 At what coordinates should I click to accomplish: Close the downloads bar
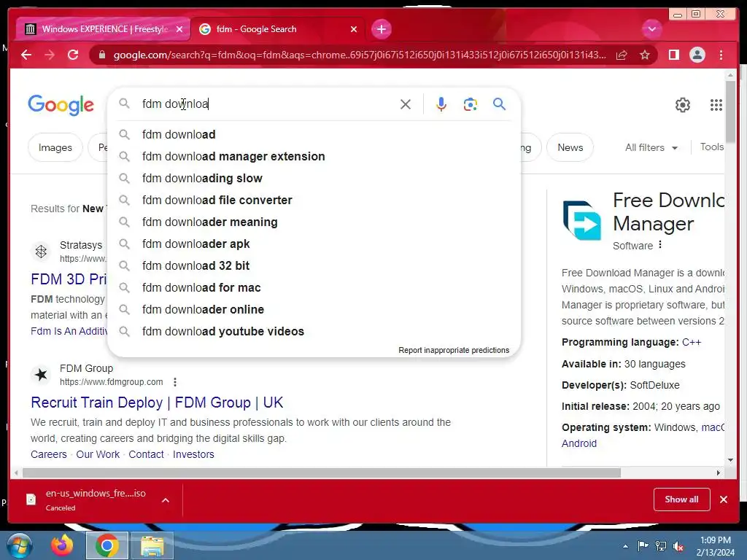click(x=724, y=499)
